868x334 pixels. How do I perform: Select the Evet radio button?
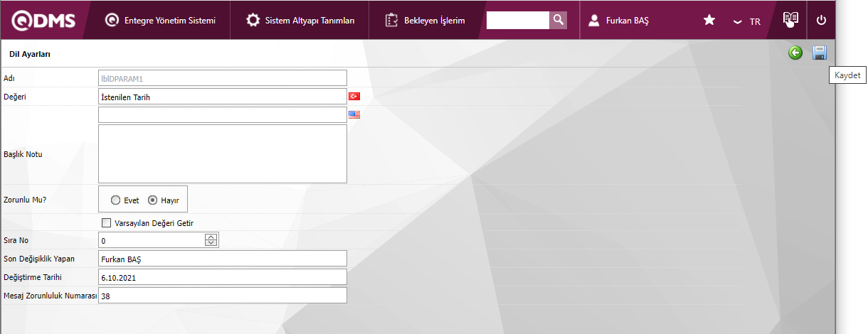click(115, 200)
